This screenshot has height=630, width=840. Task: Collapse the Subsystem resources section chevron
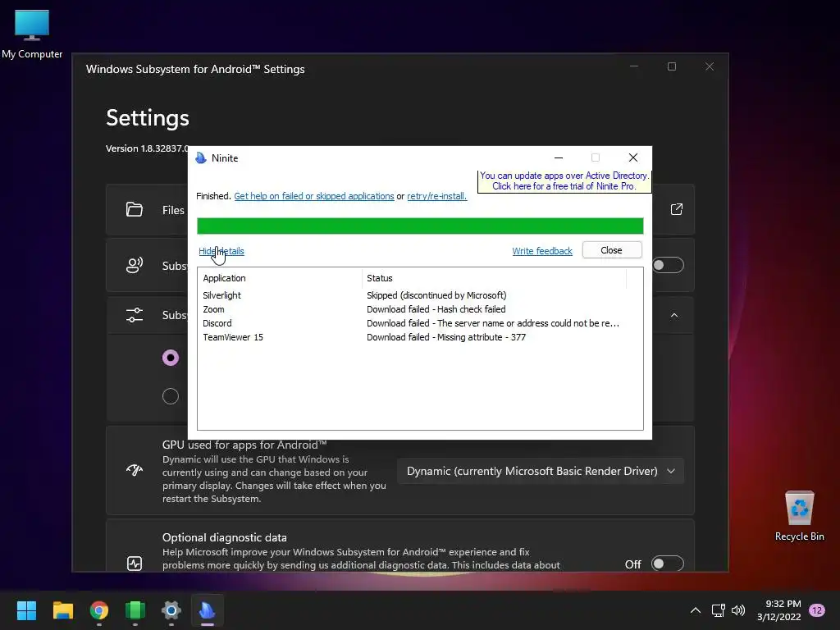pyautogui.click(x=674, y=315)
